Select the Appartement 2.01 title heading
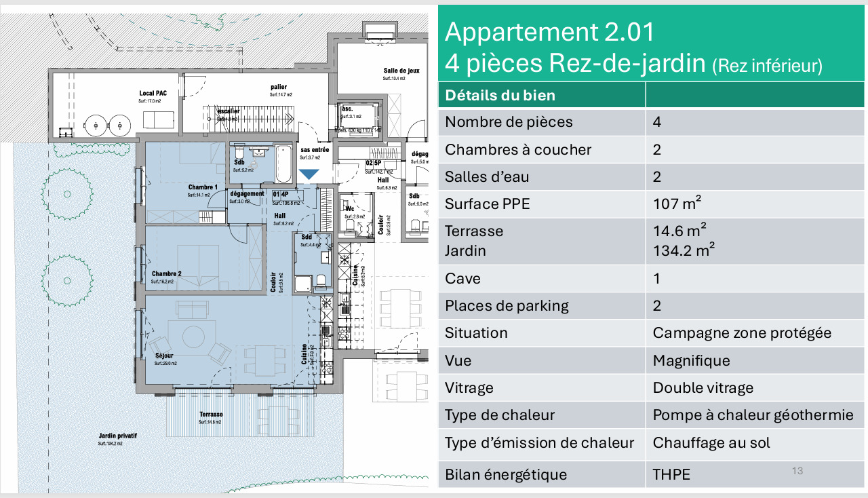 click(x=550, y=32)
